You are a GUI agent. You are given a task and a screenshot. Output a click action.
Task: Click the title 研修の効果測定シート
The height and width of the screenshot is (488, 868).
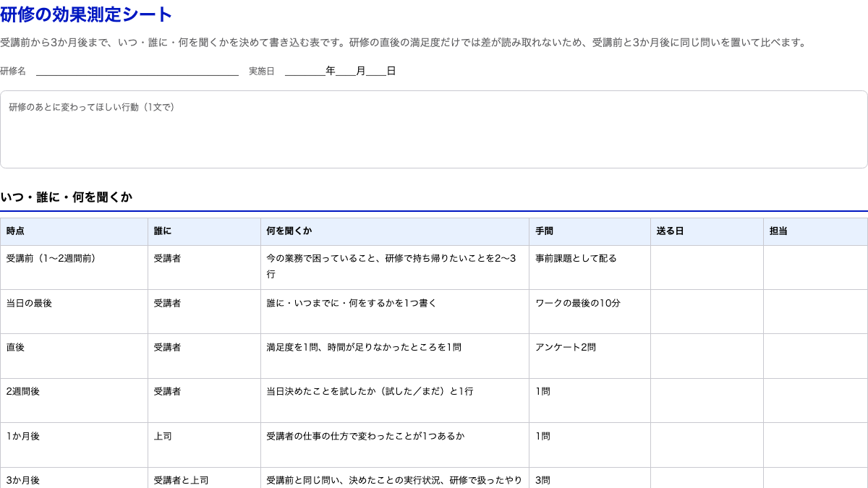coord(86,14)
